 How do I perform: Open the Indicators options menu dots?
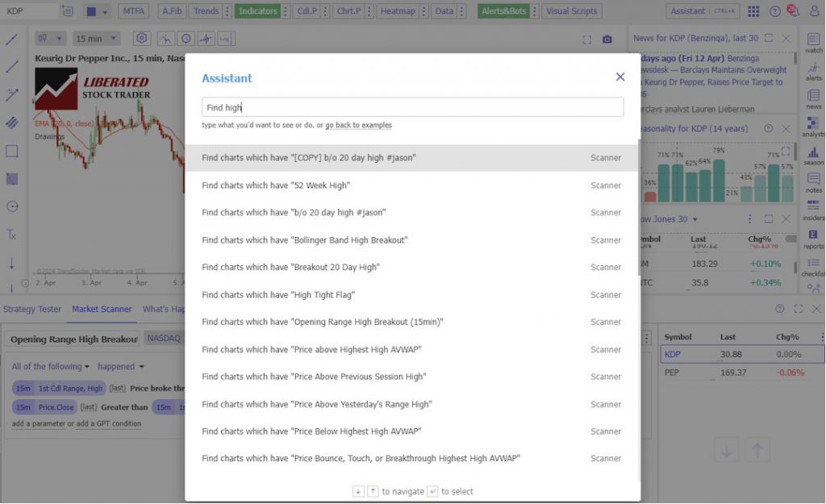tap(285, 11)
